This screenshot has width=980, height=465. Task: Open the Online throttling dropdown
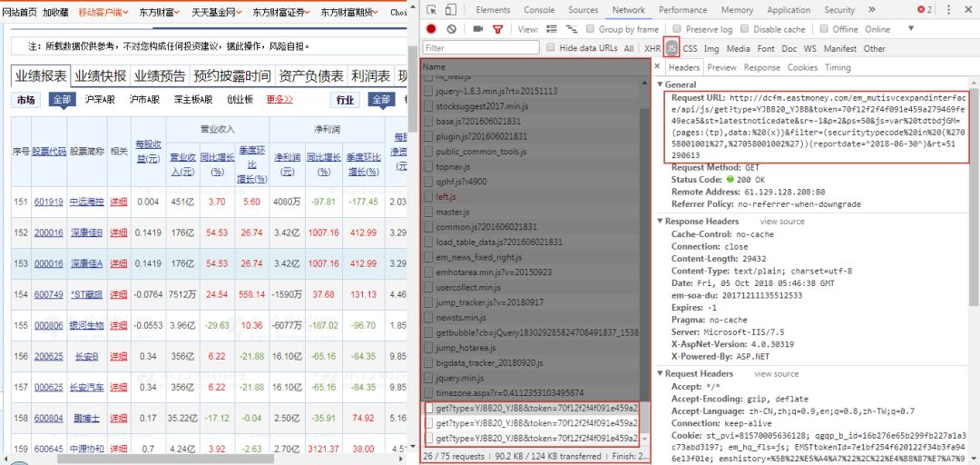(x=888, y=29)
